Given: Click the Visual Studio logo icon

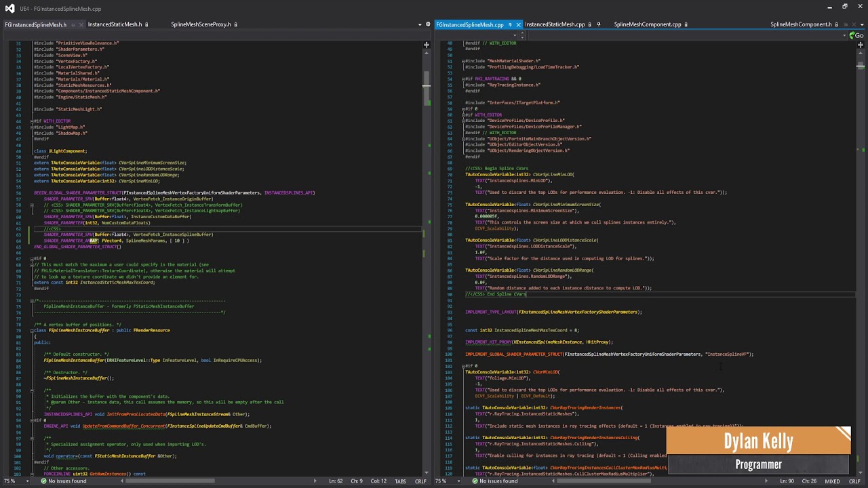Looking at the screenshot, I should 9,8.
